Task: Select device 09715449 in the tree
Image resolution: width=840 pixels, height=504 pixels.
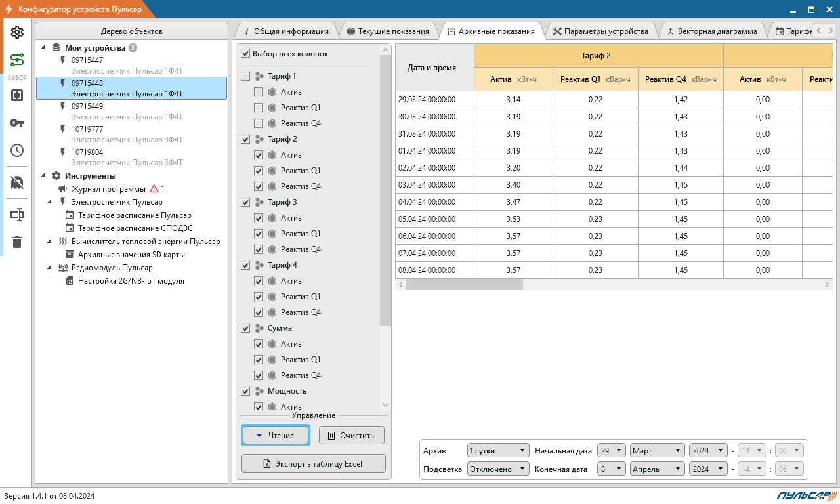Action: tap(131, 112)
